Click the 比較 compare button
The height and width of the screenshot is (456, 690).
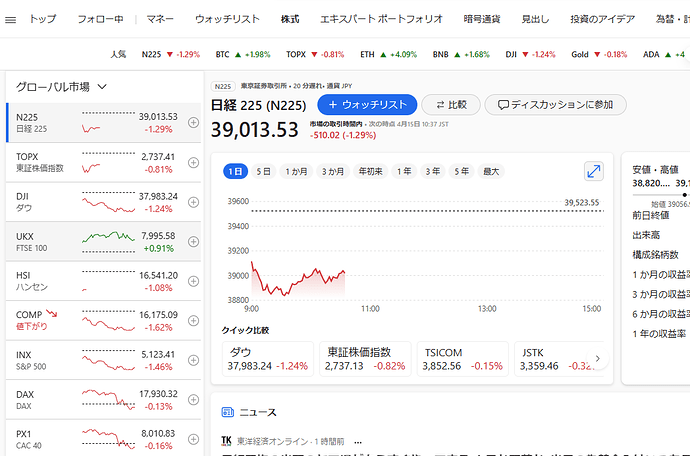(x=451, y=105)
